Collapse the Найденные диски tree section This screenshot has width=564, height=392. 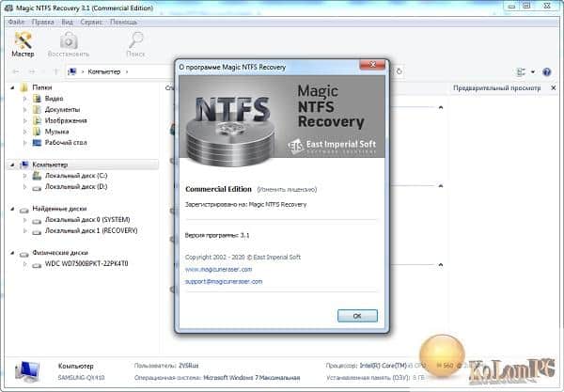pos(12,209)
